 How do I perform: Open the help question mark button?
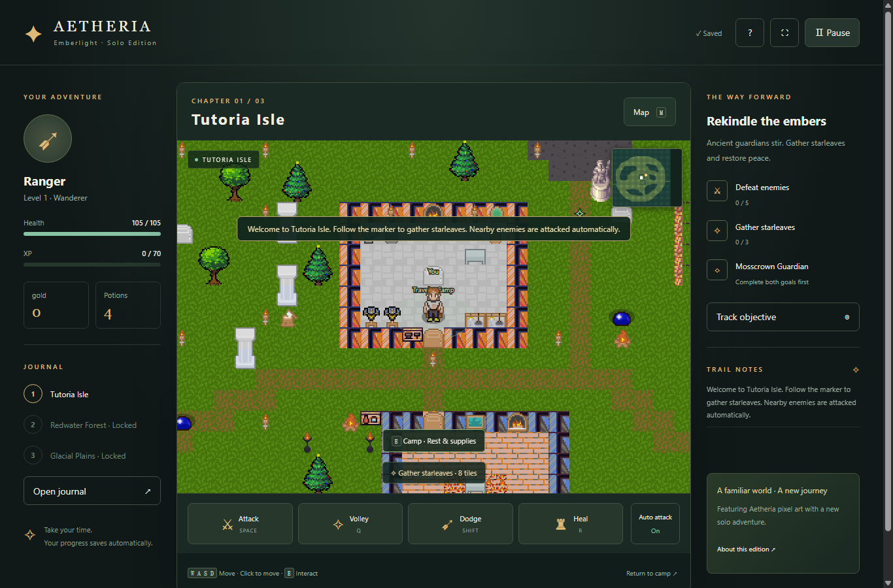[x=750, y=33]
